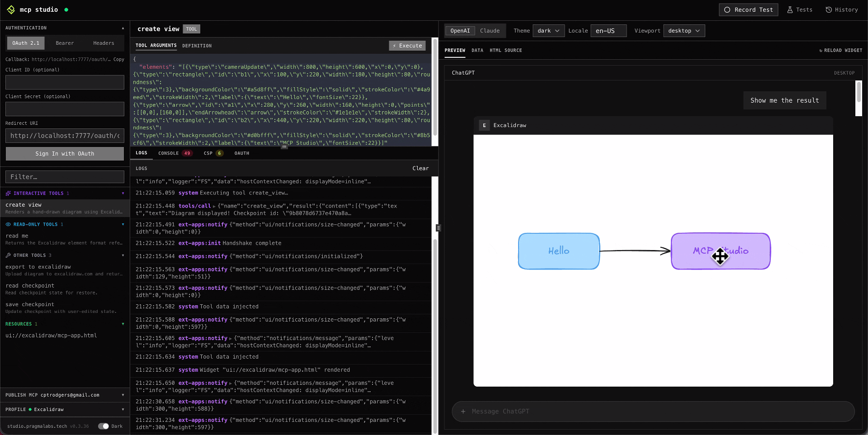
Task: Click the Read-Only Tools eye icon
Action: [8, 224]
